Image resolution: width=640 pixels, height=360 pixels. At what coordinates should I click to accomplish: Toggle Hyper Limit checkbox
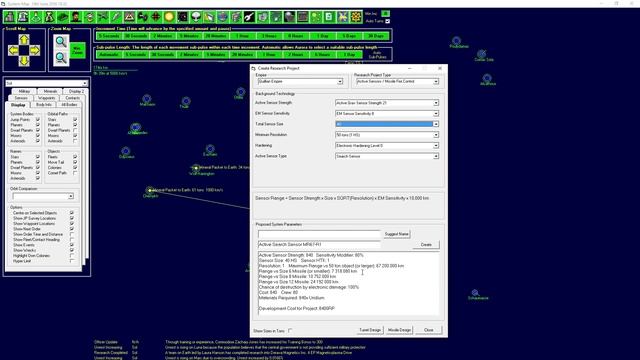(x=72, y=261)
